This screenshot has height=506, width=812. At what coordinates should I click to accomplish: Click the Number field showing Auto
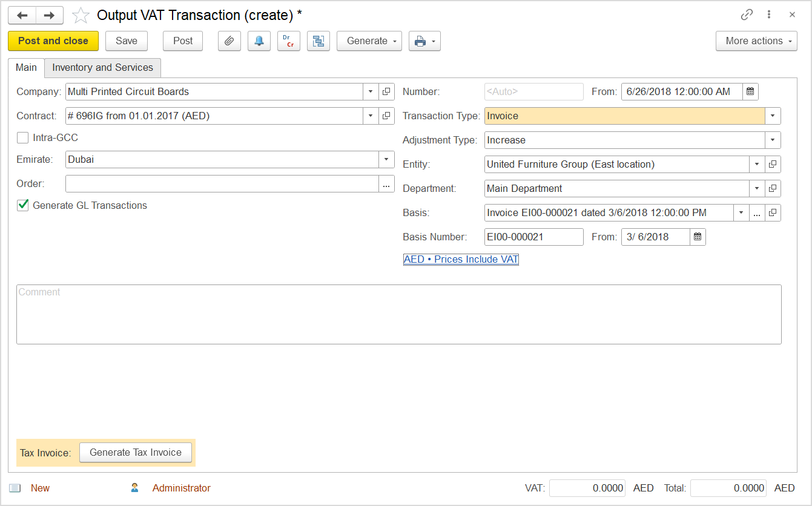point(534,92)
